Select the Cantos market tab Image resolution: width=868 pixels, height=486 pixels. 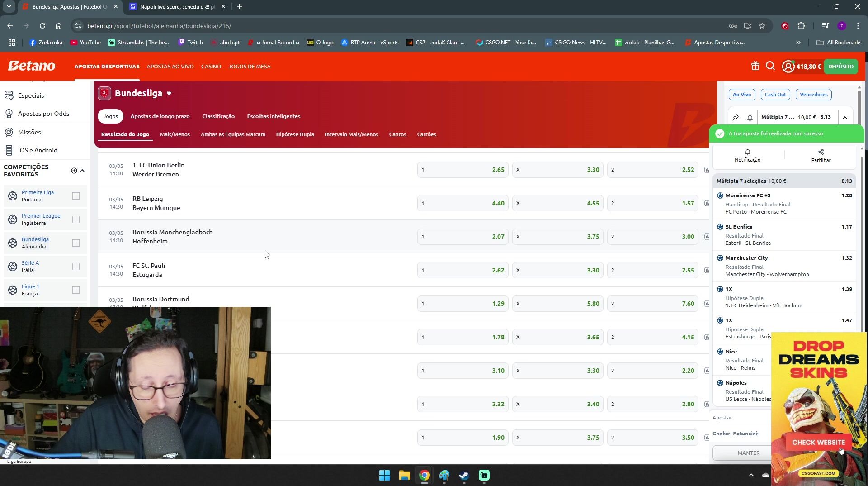[x=397, y=134]
